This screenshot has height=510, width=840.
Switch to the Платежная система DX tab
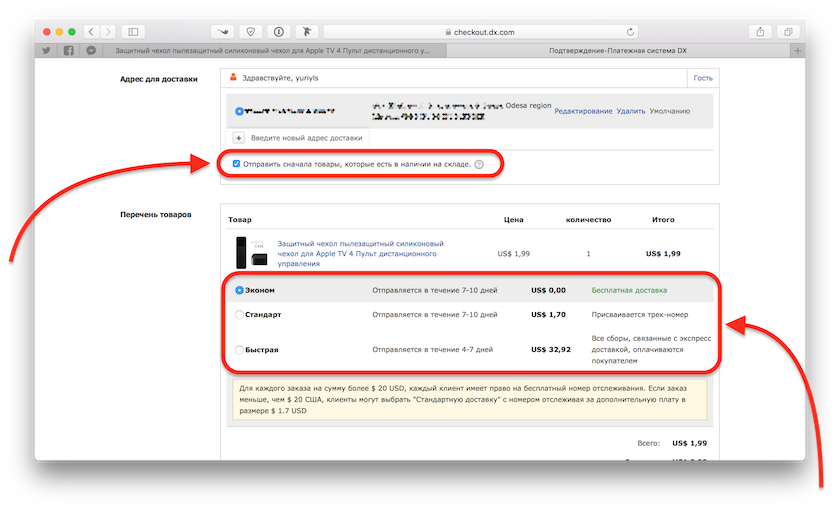(x=618, y=50)
